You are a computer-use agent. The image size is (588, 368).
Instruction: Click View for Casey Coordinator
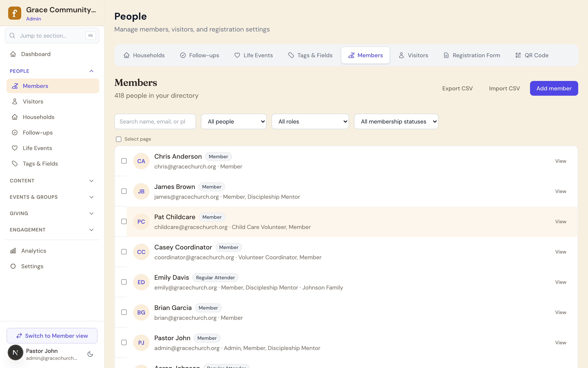pyautogui.click(x=561, y=252)
